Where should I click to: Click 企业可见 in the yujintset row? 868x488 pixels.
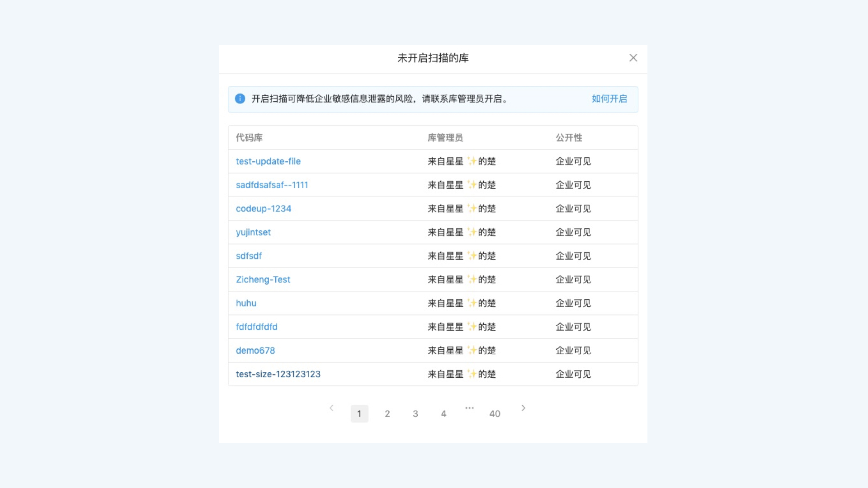point(573,232)
